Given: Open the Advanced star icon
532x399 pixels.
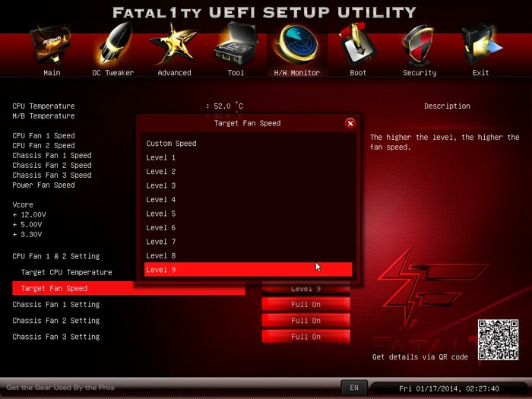Looking at the screenshot, I should [173, 44].
